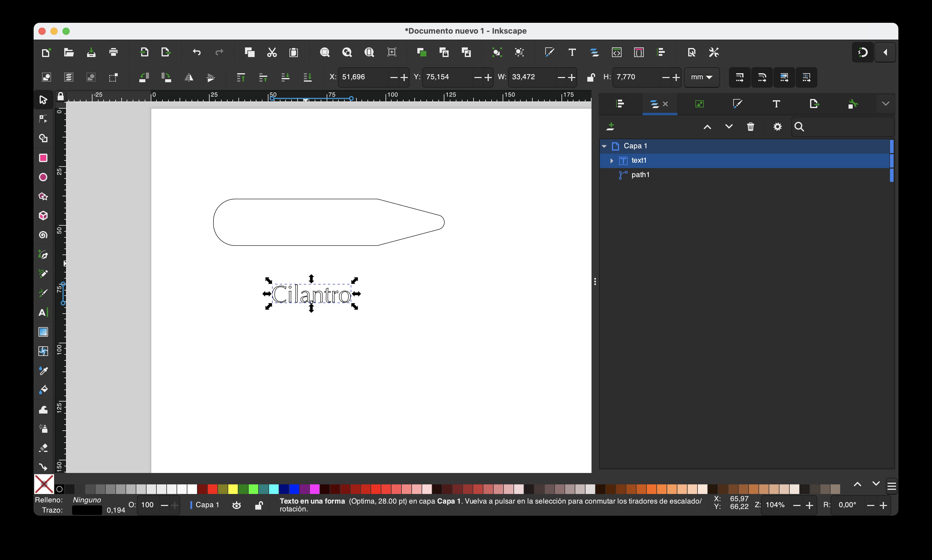Flip selection horizontally
This screenshot has width=932, height=560.
[x=188, y=77]
